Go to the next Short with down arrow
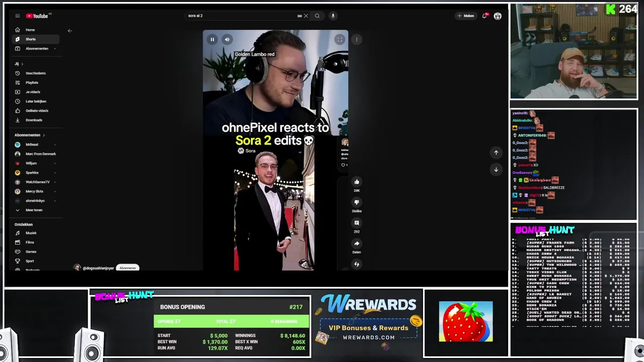644x362 pixels. point(496,169)
